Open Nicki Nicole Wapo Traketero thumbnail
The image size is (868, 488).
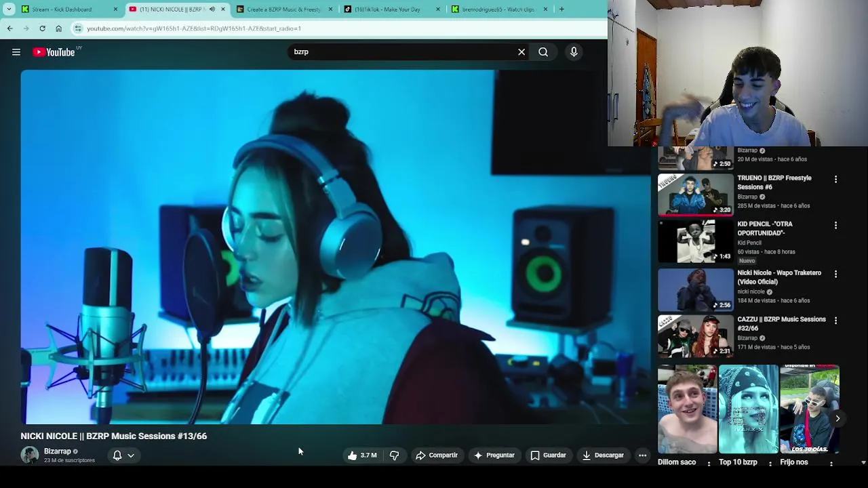pos(695,290)
